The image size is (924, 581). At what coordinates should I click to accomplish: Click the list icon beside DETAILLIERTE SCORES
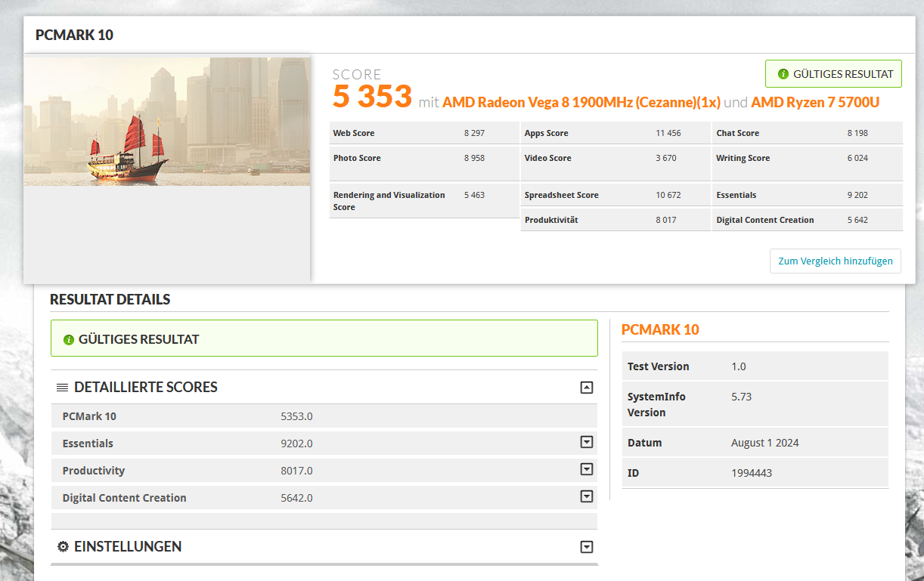(62, 388)
